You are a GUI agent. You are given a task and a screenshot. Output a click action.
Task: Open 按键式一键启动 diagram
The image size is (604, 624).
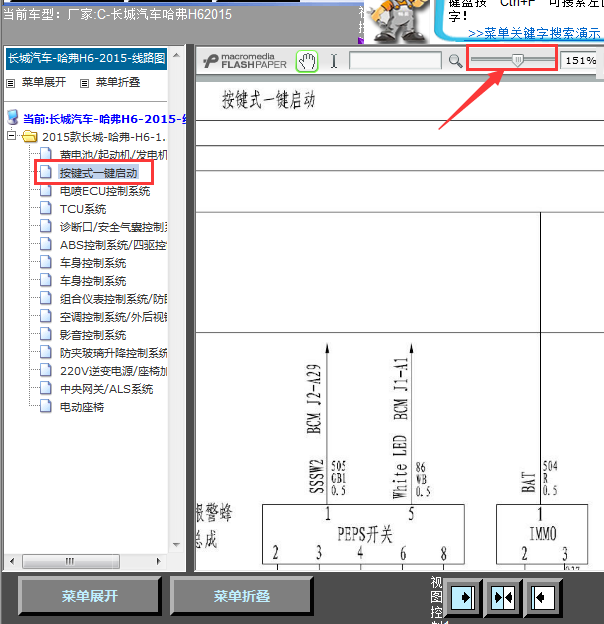[x=98, y=173]
